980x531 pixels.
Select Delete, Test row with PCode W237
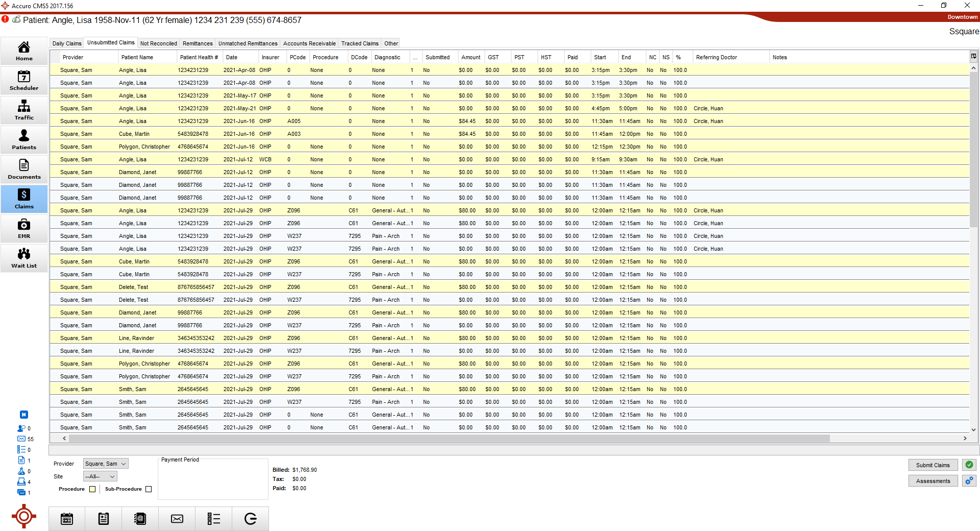click(x=509, y=300)
